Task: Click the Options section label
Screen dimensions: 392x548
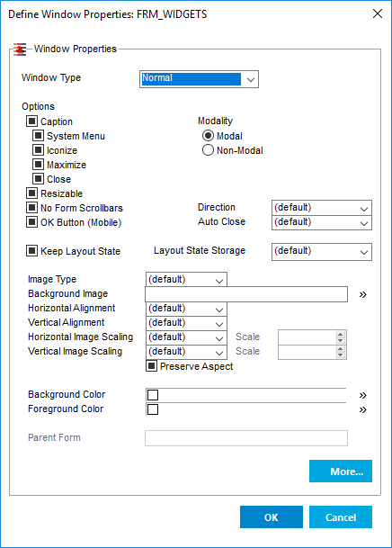Action: [x=38, y=106]
